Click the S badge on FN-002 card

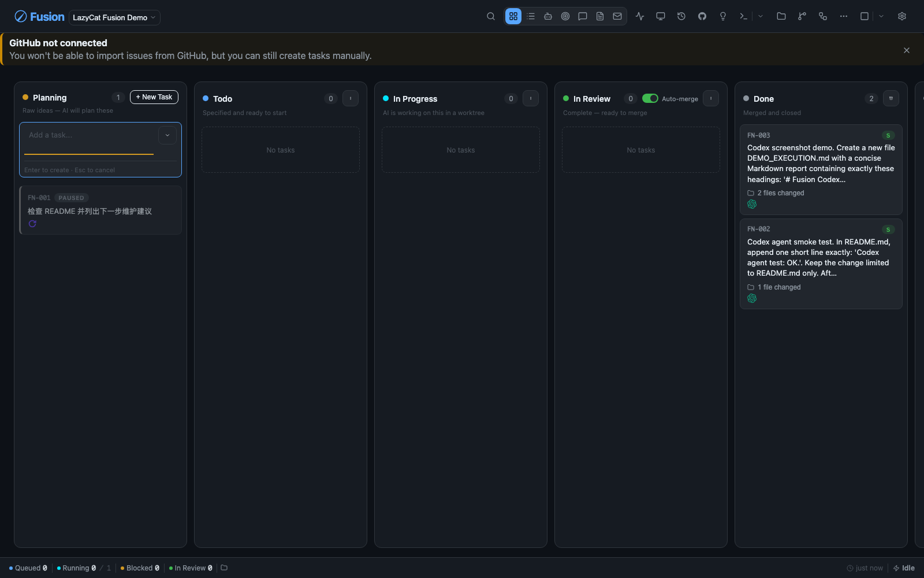(x=888, y=229)
